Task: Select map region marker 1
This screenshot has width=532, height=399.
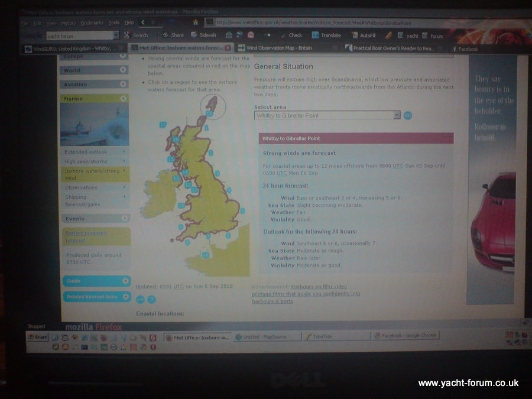Action: [x=206, y=128]
